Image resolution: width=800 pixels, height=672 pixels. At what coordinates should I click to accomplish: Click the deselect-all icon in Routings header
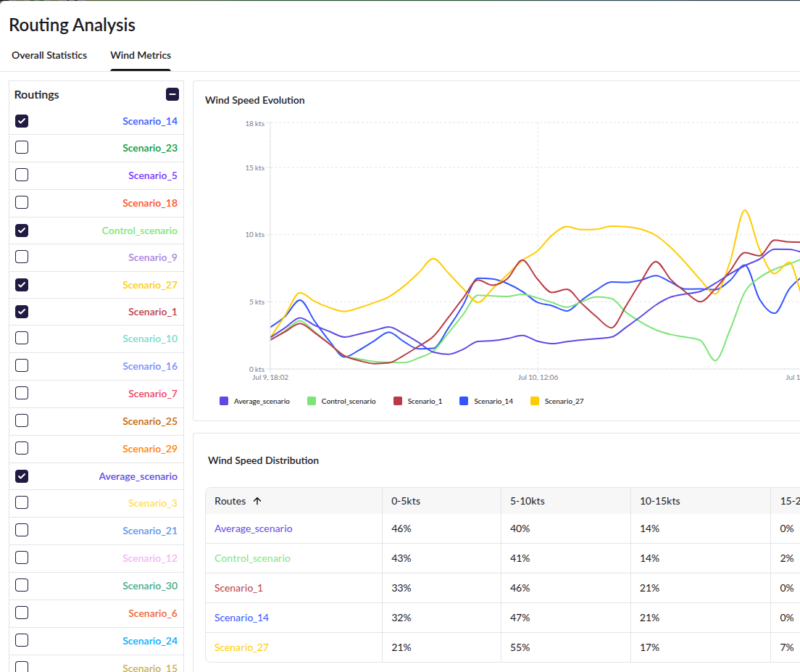point(172,94)
